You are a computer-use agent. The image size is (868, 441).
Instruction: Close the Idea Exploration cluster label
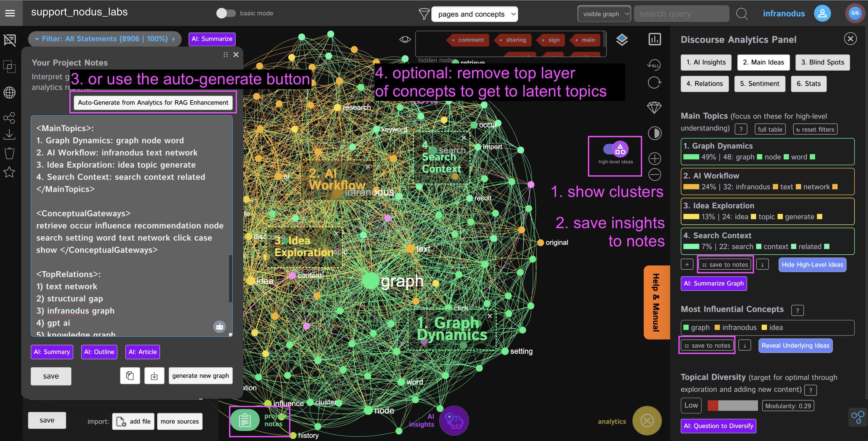pos(336,233)
